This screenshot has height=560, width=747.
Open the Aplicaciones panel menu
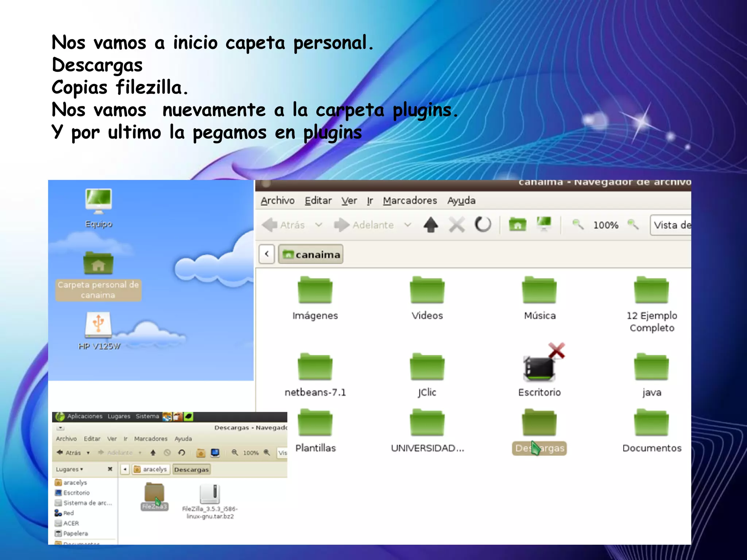[85, 416]
